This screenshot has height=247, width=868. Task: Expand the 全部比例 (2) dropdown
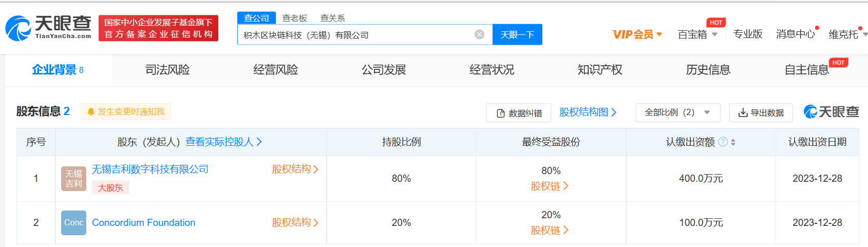(x=678, y=112)
